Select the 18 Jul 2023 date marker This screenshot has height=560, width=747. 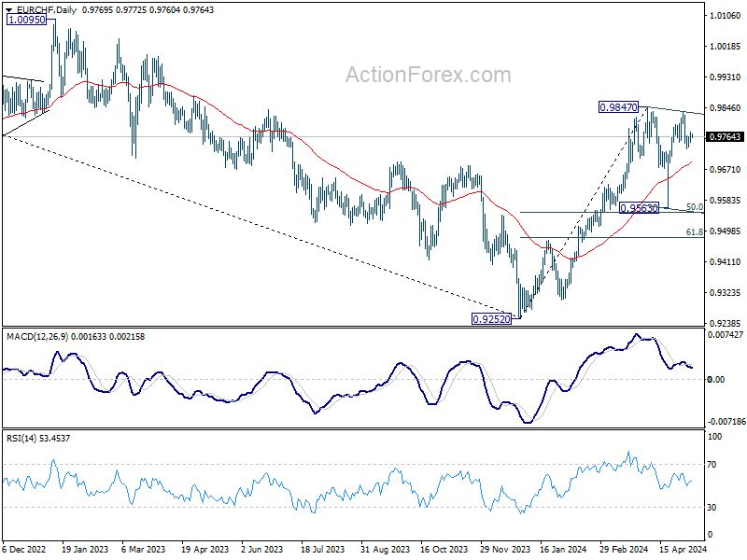322,549
